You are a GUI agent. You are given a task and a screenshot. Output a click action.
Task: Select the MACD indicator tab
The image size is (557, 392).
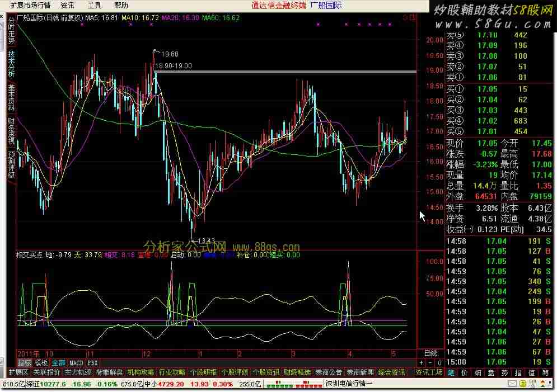tap(76, 363)
